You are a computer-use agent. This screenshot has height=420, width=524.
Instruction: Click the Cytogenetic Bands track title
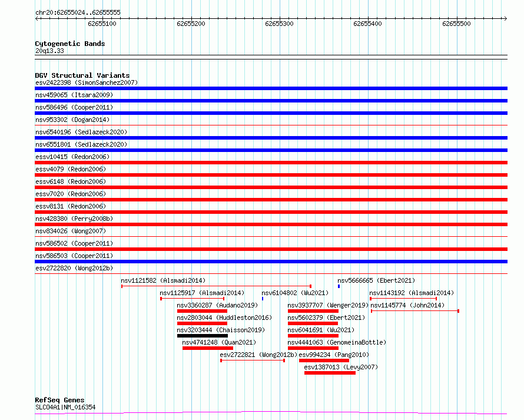click(x=70, y=44)
